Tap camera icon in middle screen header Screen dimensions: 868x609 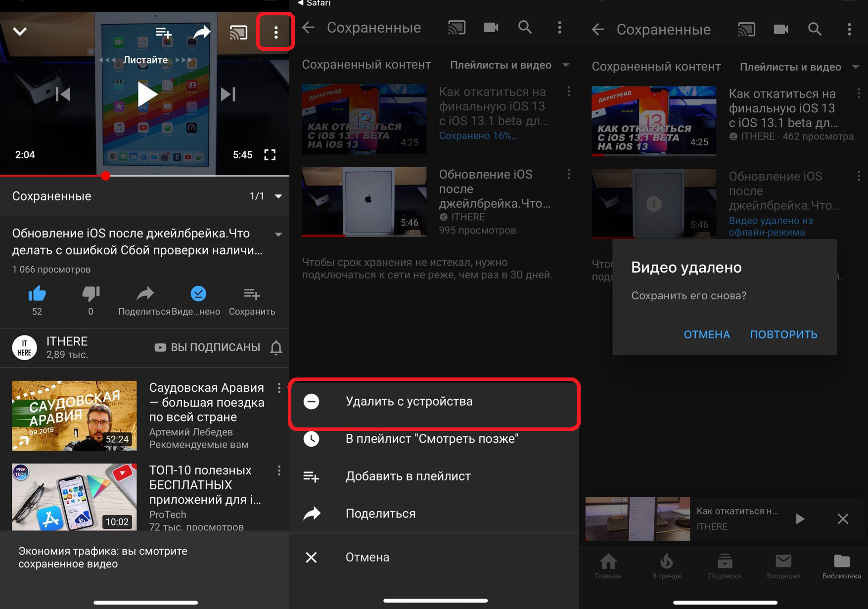tap(491, 27)
